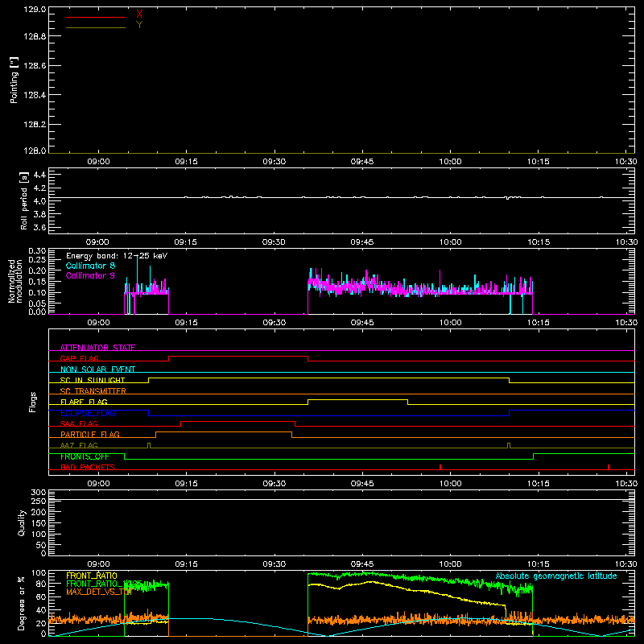Click the 128.2 tick label

coord(35,125)
